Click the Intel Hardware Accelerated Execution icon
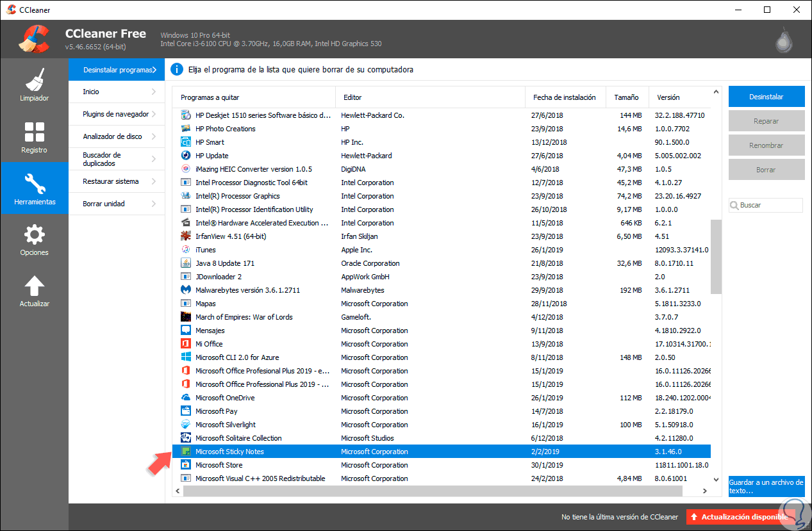The width and height of the screenshot is (812, 531). 186,223
